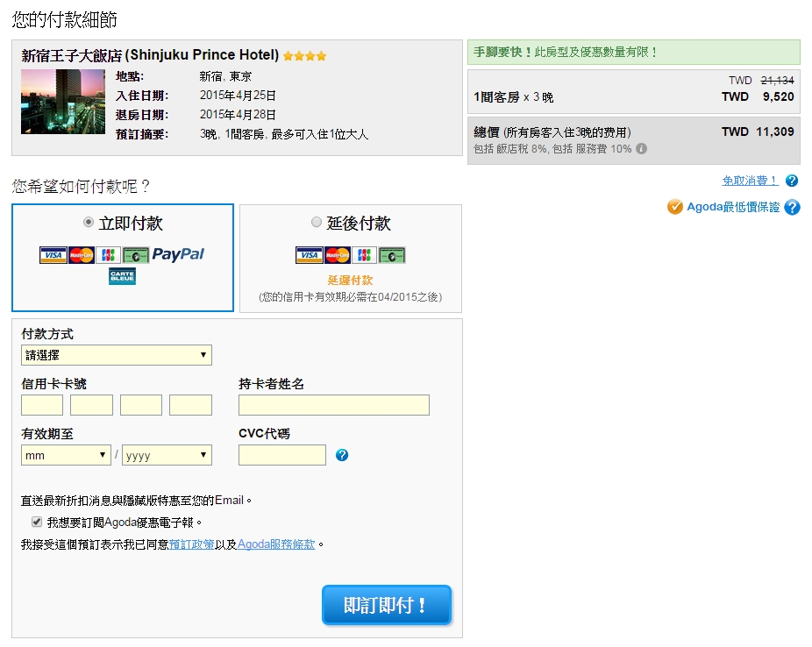Open the 預訂政策 link

click(192, 544)
